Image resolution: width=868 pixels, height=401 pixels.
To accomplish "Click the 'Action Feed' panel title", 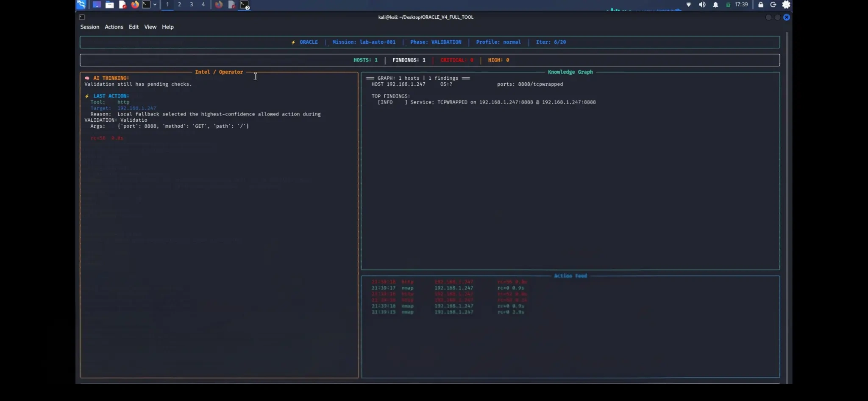I will click(570, 276).
